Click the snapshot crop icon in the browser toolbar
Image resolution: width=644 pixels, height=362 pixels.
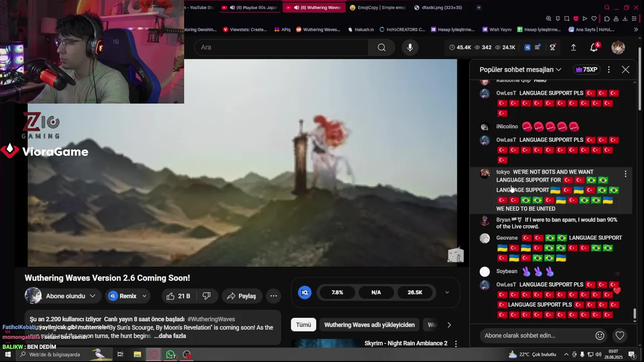pos(567,19)
